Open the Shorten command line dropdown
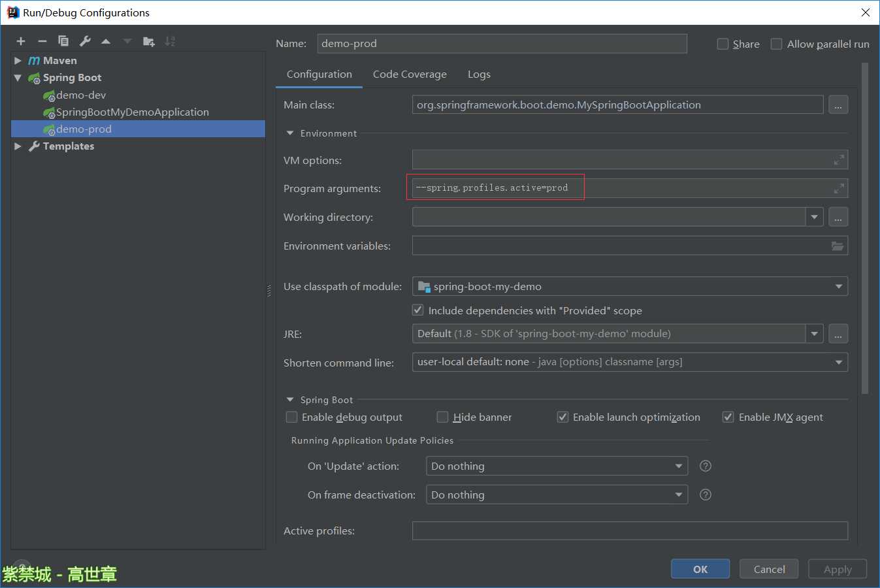The width and height of the screenshot is (880, 588). point(839,362)
